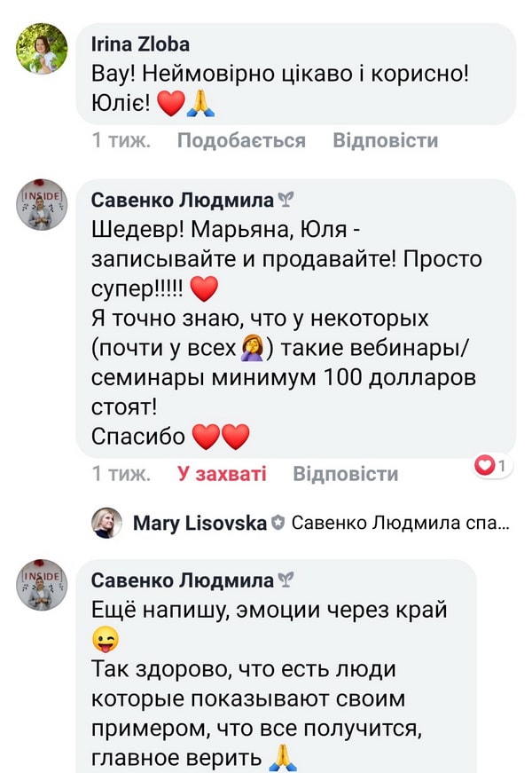Viewport: 532px width, 773px height.
Task: Click badge icon next to Савенко Людмила on Шедевр comment
Action: pyautogui.click(x=286, y=201)
